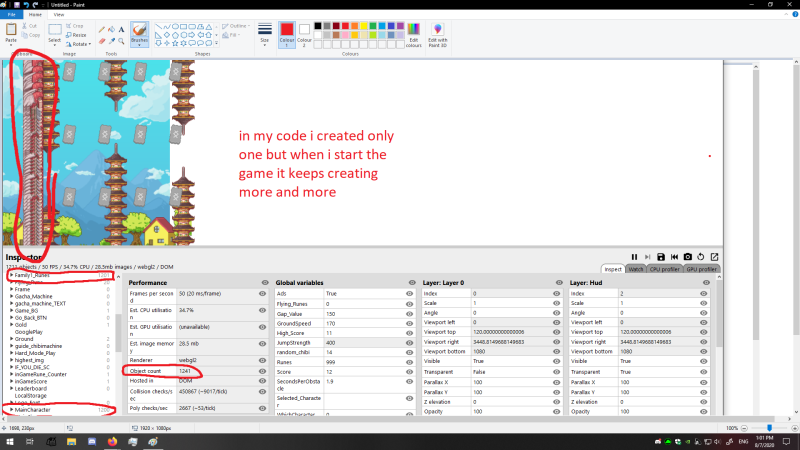Toggle eye icon for Object count row
Image resolution: width=800 pixels, height=450 pixels.
pyautogui.click(x=262, y=371)
